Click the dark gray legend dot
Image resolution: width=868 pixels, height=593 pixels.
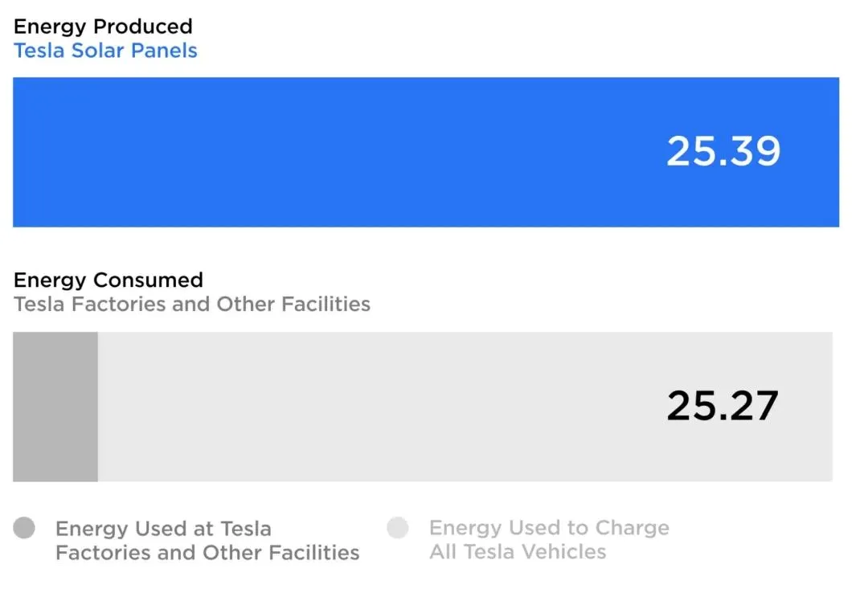click(24, 527)
